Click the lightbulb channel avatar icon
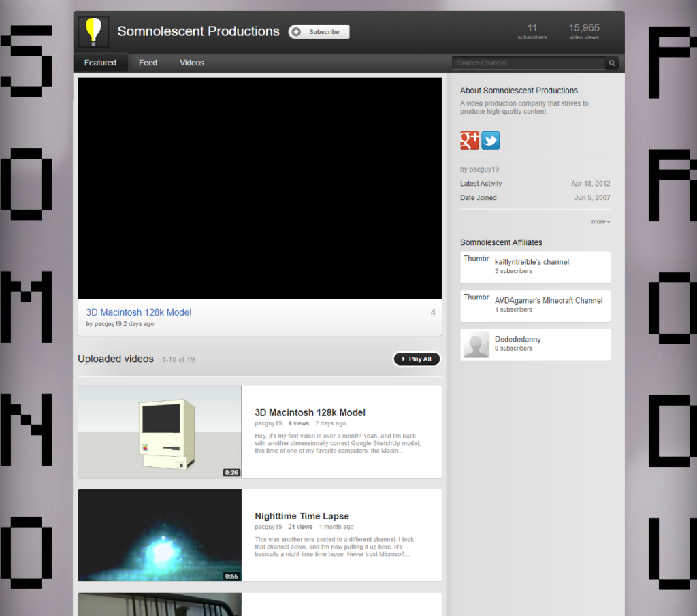 [x=93, y=32]
